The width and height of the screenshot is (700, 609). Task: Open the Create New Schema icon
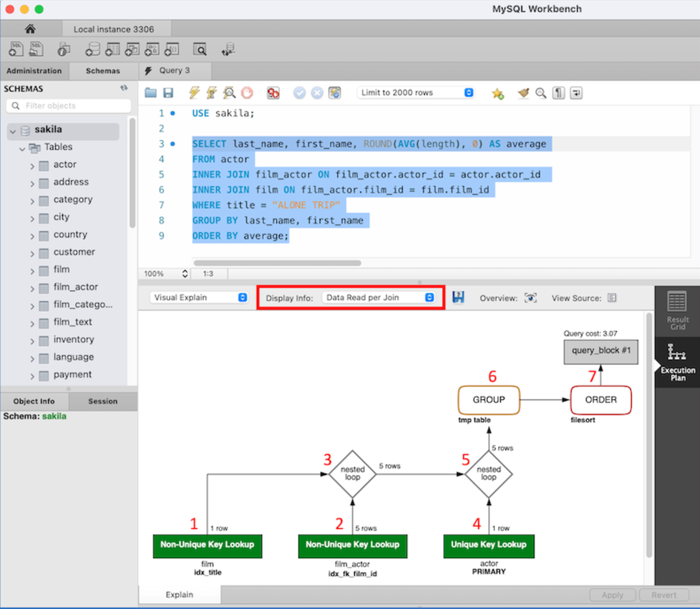click(x=93, y=49)
